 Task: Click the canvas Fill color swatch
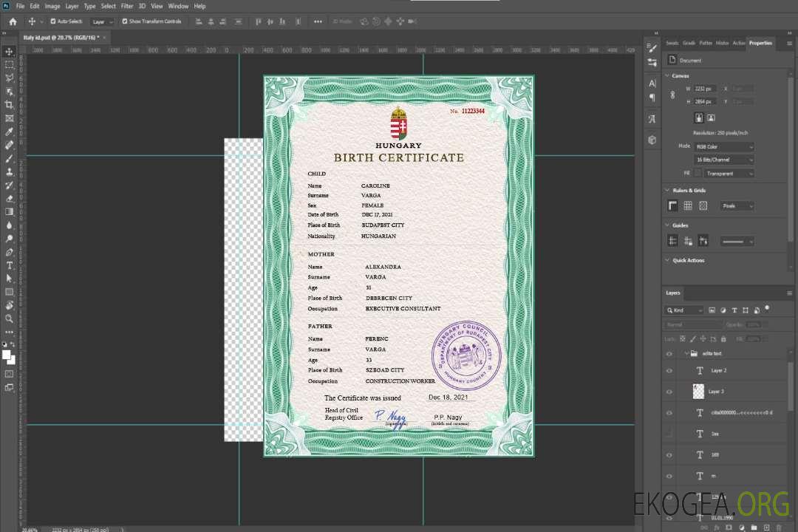click(698, 174)
